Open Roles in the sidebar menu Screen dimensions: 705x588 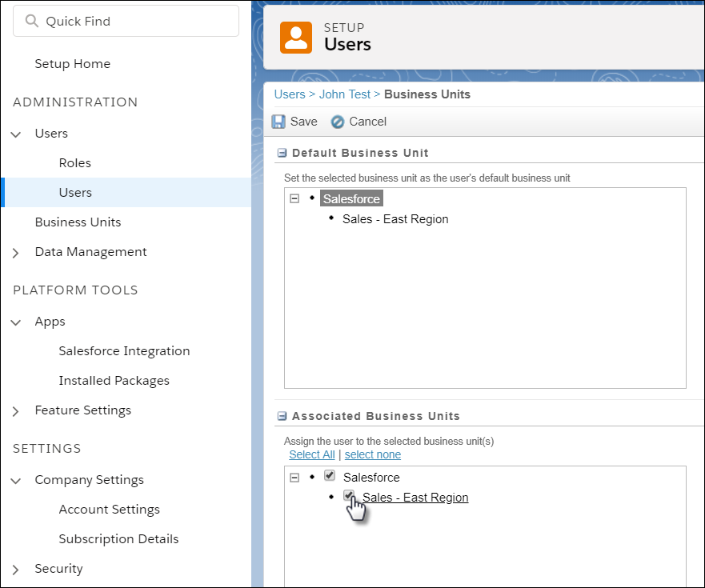click(75, 163)
